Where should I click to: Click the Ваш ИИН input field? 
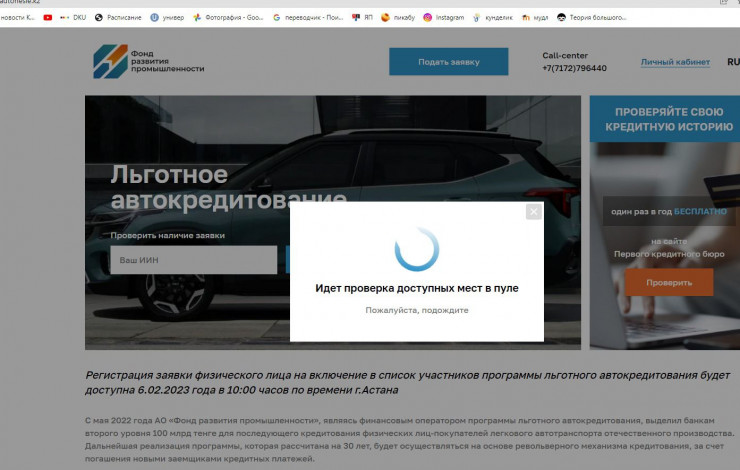pyautogui.click(x=193, y=260)
